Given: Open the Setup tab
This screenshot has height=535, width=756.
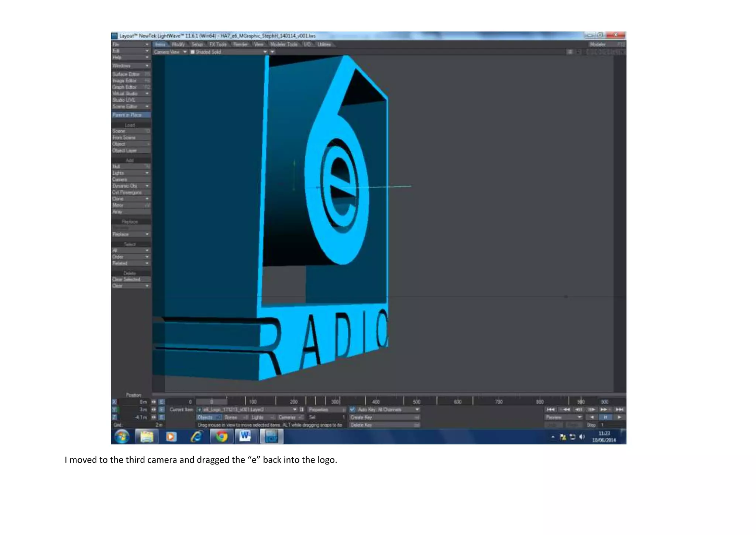Looking at the screenshot, I should pos(197,44).
